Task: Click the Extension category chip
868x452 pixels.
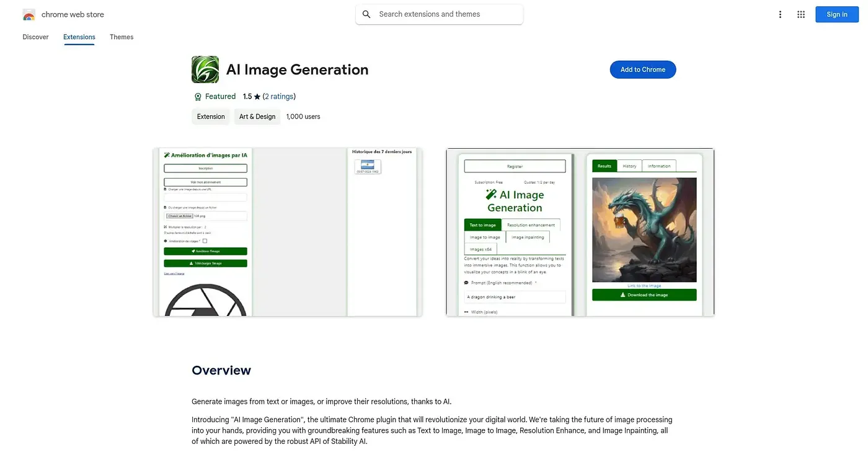Action: coord(211,117)
